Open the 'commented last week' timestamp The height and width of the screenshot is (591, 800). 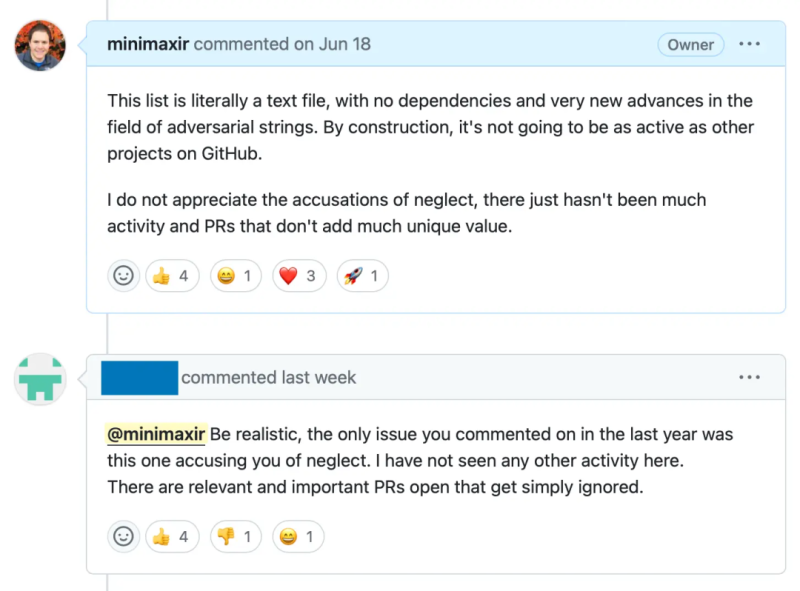268,377
